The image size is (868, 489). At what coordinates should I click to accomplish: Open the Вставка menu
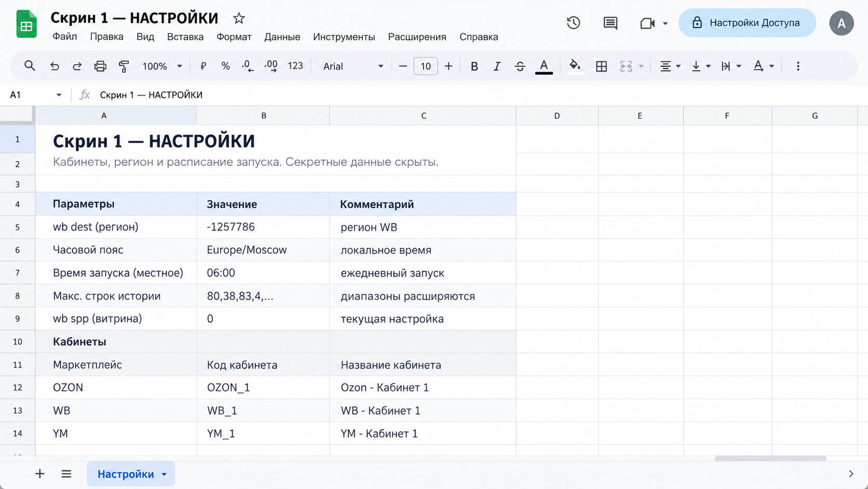(185, 36)
